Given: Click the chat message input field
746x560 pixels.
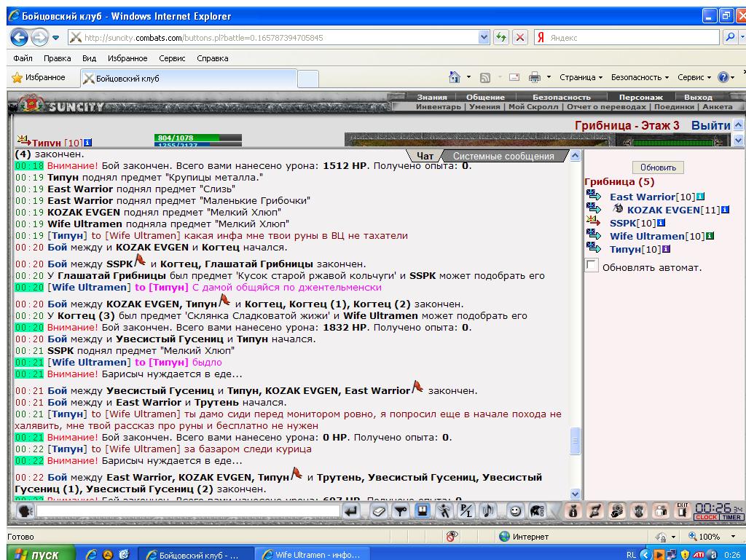Looking at the screenshot, I should tap(189, 511).
